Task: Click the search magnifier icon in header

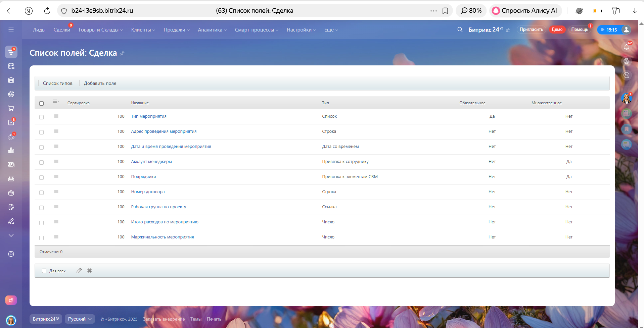Action: tap(460, 30)
